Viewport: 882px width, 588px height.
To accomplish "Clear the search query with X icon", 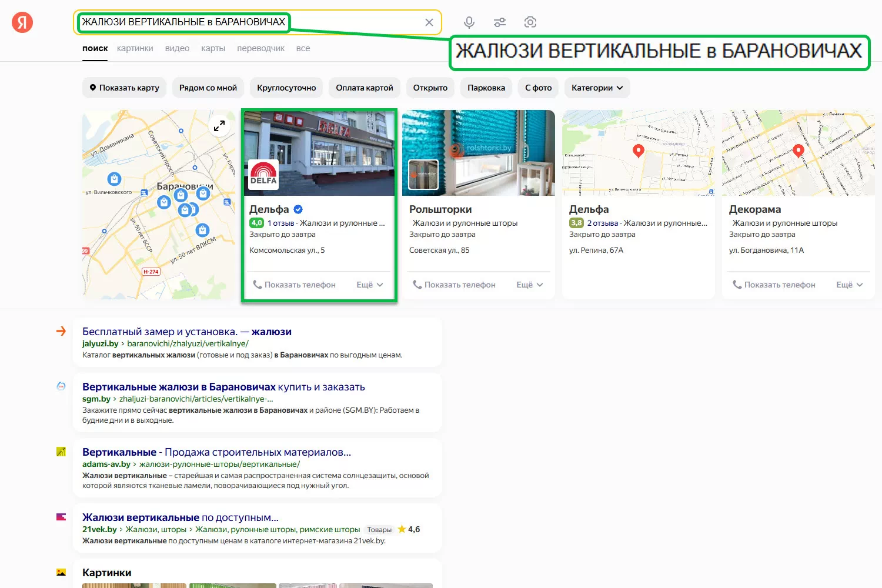I will tap(429, 22).
